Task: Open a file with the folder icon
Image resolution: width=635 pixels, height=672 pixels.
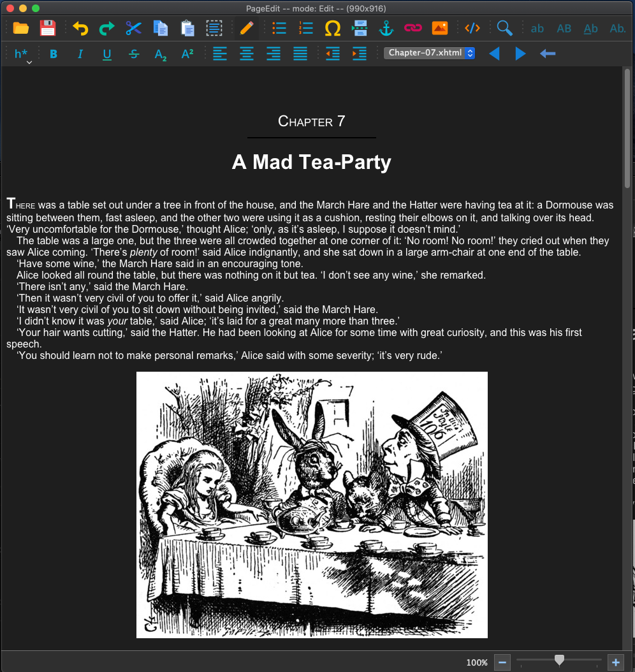Action: (x=20, y=28)
